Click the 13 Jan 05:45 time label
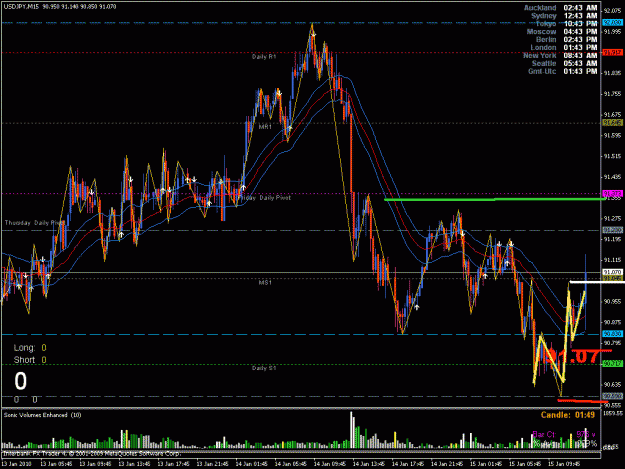Screen dimensions: 625x469 (x=56, y=464)
